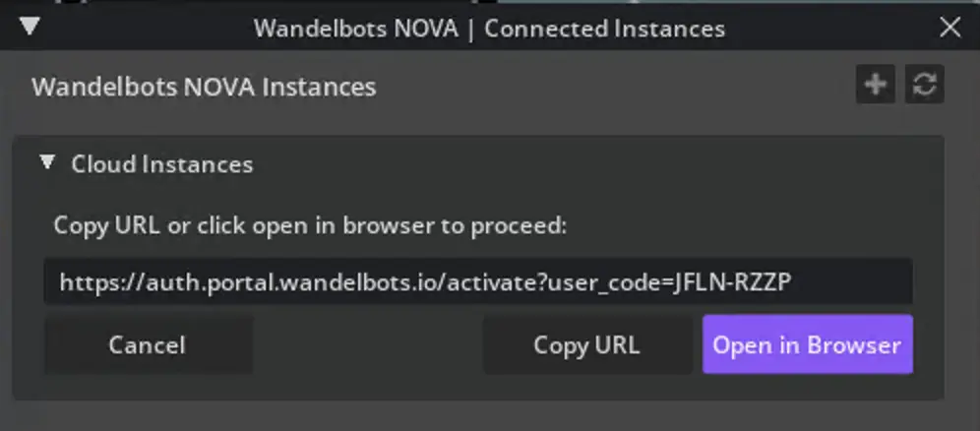The image size is (980, 431).
Task: Click into the activation URL field
Action: coord(477,283)
